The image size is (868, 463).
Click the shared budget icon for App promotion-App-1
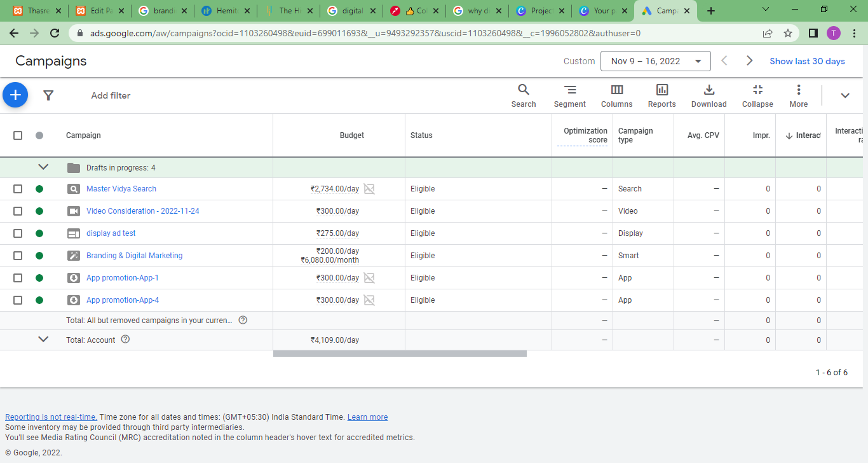coord(369,278)
